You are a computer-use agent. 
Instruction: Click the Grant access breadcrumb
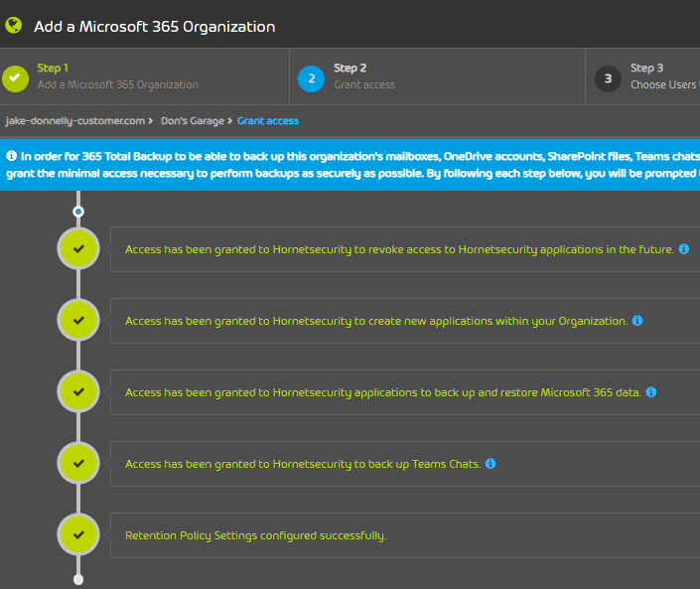[268, 121]
